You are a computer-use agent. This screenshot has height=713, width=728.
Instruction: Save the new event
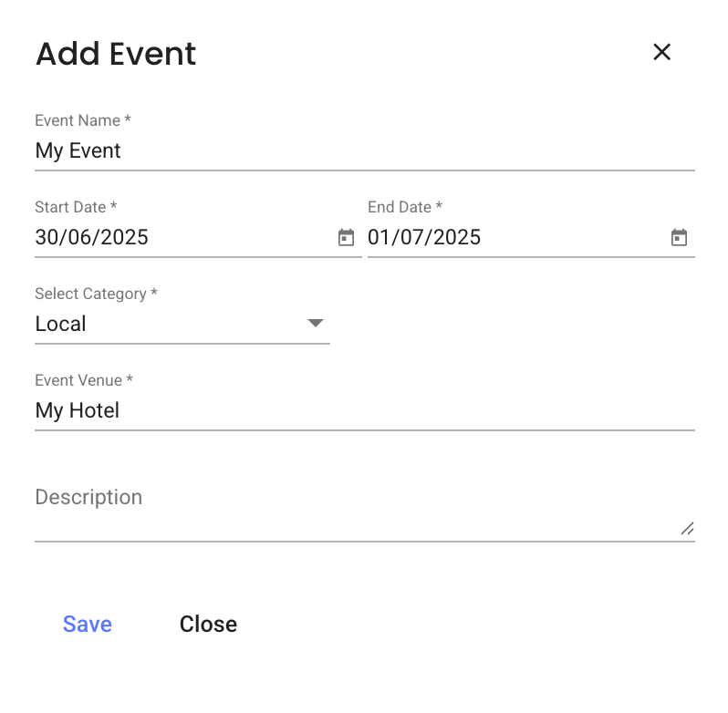coord(88,625)
